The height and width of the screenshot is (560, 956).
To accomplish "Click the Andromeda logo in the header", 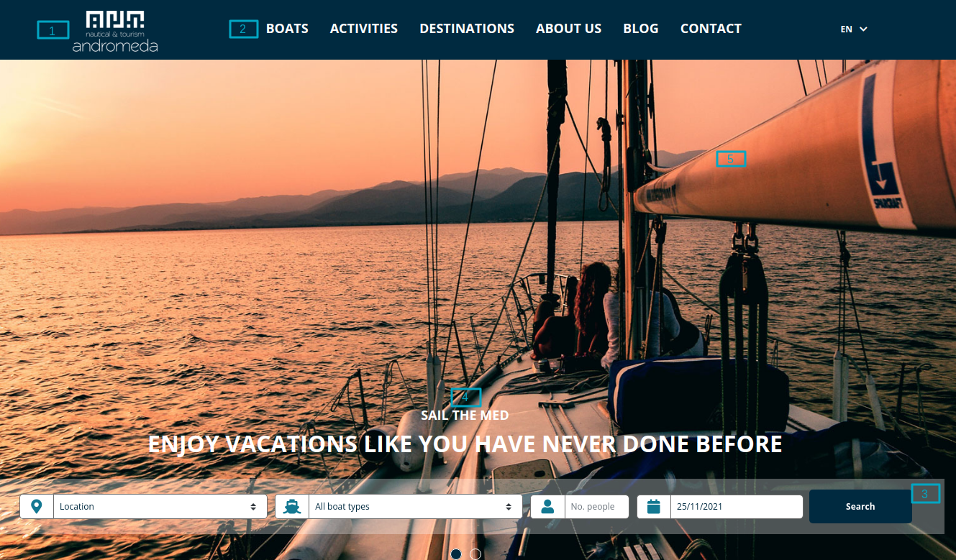I will 115,31.
